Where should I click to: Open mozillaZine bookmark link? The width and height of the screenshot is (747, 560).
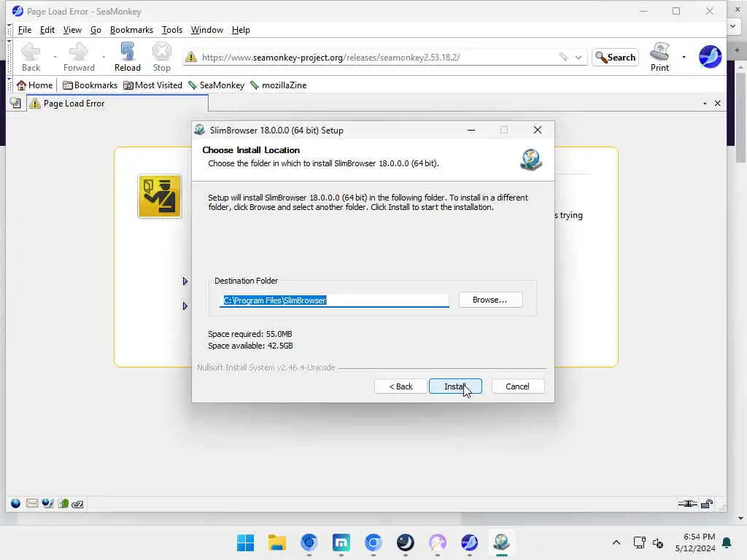tap(278, 85)
